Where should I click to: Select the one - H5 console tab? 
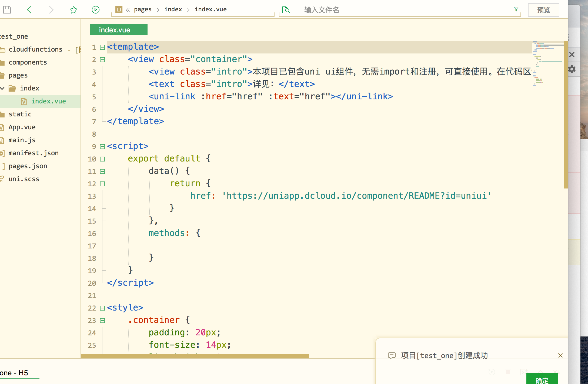(14, 373)
